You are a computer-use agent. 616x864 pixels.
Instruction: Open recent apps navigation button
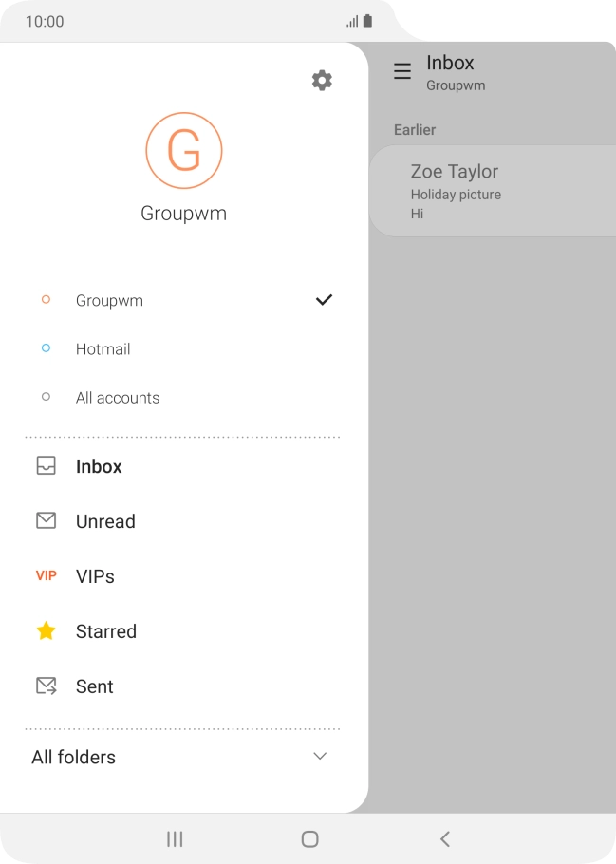point(175,838)
